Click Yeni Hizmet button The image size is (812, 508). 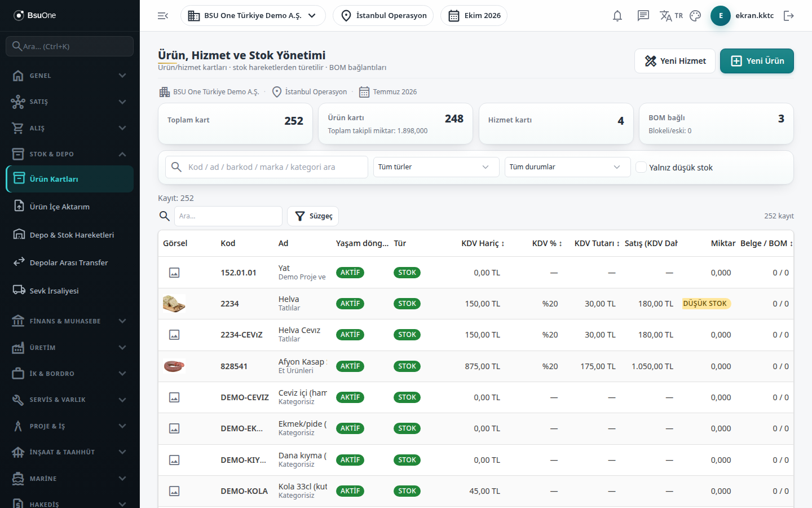coord(675,61)
